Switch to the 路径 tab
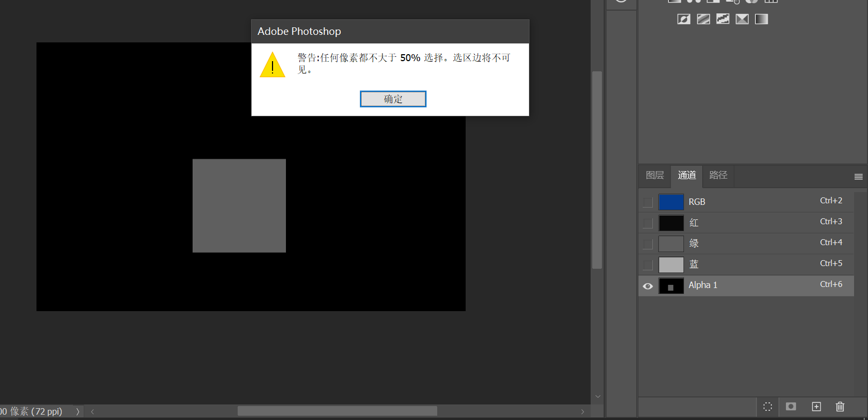This screenshot has width=868, height=420. 718,175
